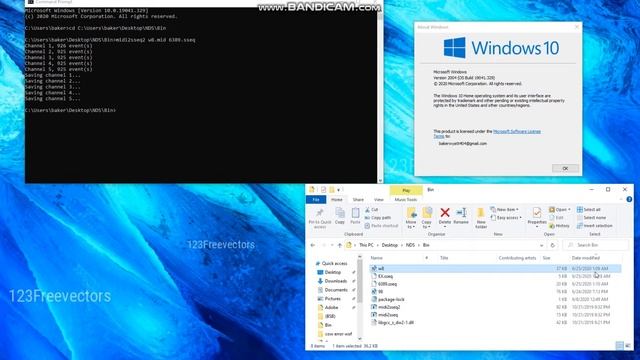640x360 pixels.
Task: Click Paste shortcut in the ribbon
Action: [381, 226]
